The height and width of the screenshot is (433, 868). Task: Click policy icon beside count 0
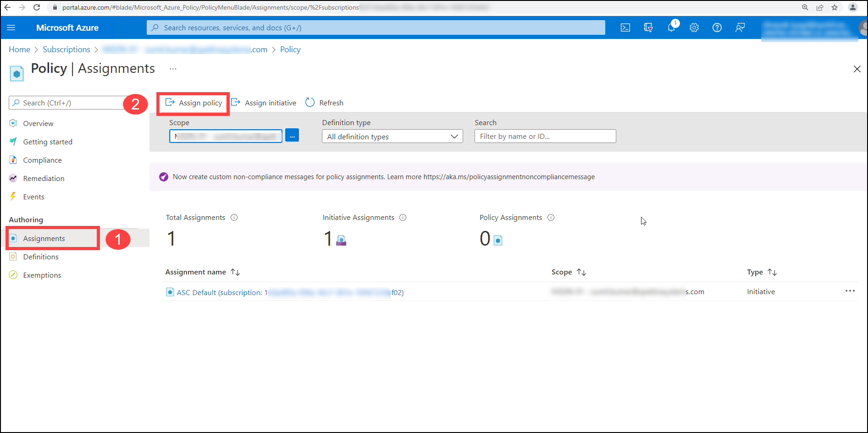point(498,240)
